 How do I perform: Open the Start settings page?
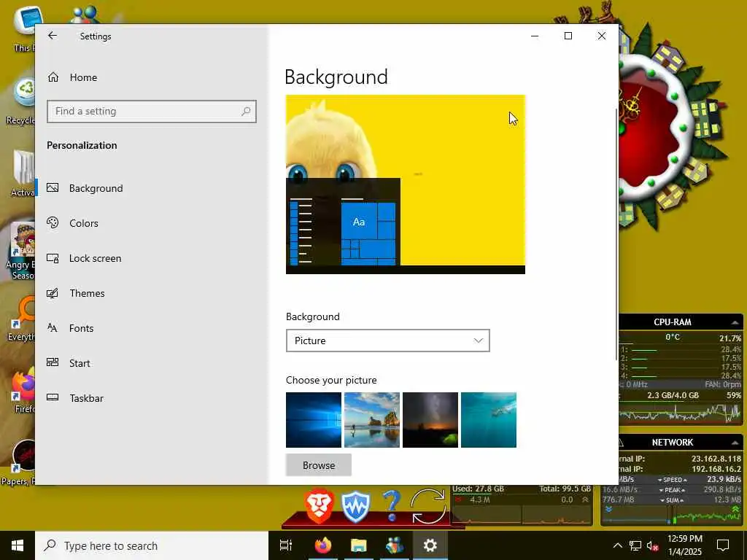pyautogui.click(x=69, y=363)
